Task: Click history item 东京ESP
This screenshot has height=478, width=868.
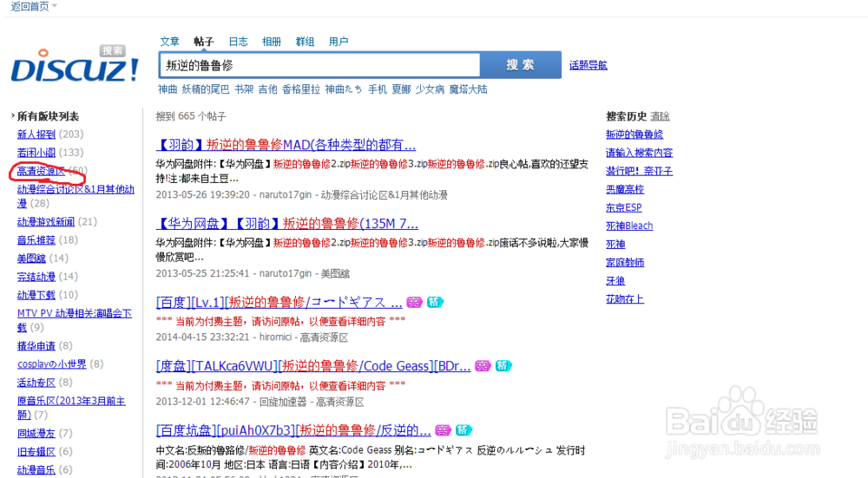Action: pos(624,207)
